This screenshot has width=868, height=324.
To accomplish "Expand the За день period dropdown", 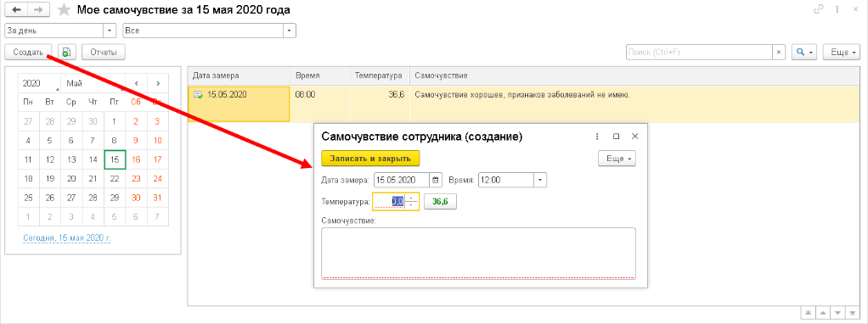I will (109, 31).
